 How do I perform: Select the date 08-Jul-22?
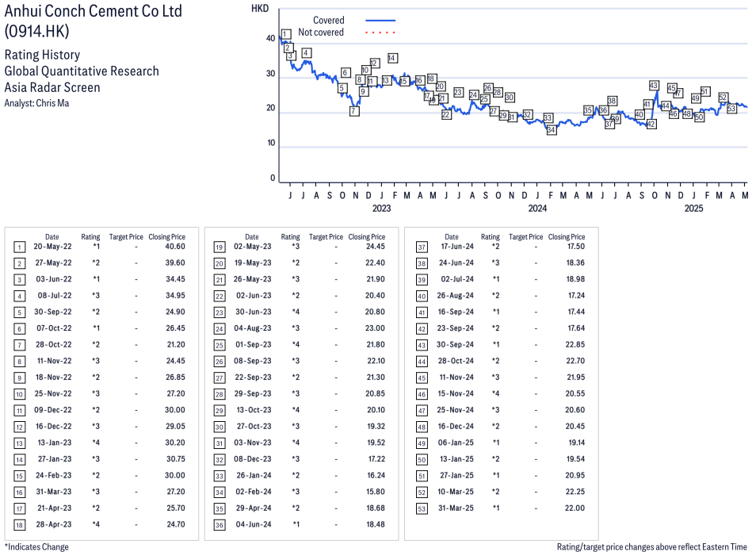[55, 296]
